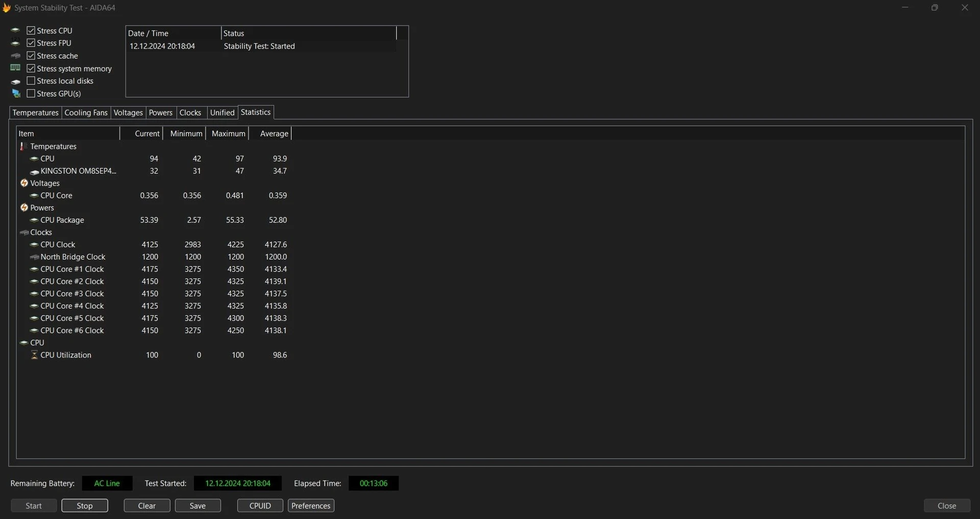Click the orange icon next to Voltages group

24,183
